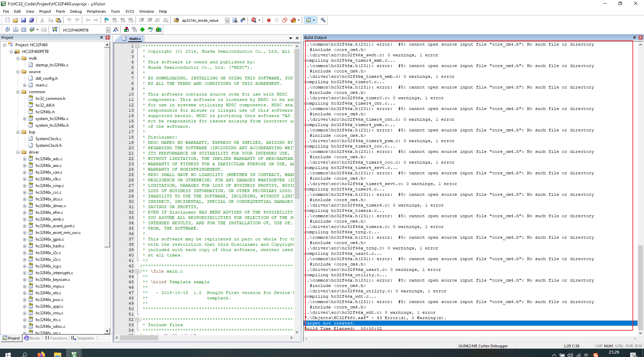Open Manage Project Items icon
This screenshot has height=357, width=644.
click(x=126, y=29)
